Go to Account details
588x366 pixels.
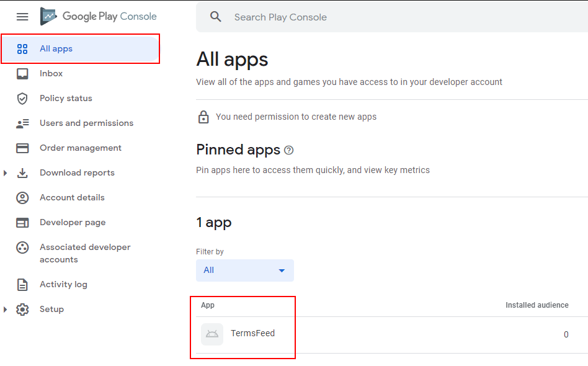point(73,198)
